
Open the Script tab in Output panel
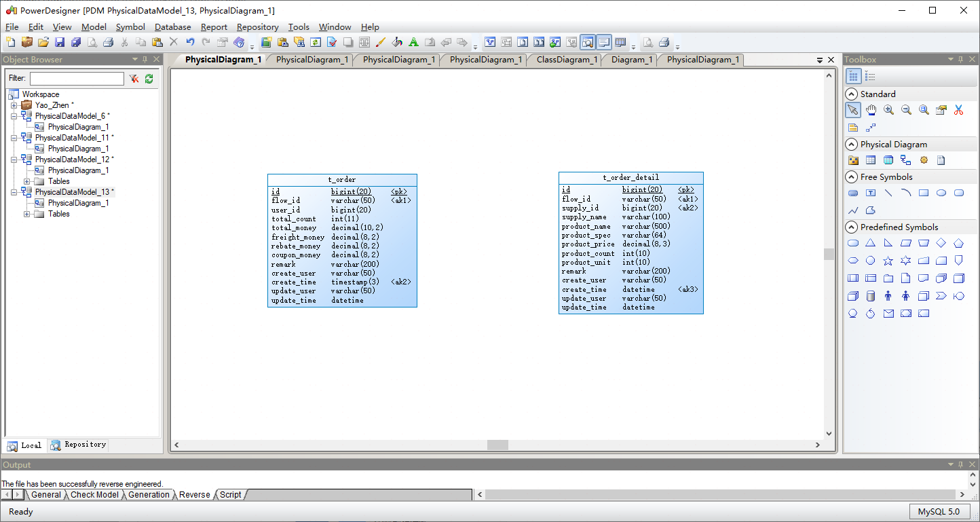tap(229, 495)
